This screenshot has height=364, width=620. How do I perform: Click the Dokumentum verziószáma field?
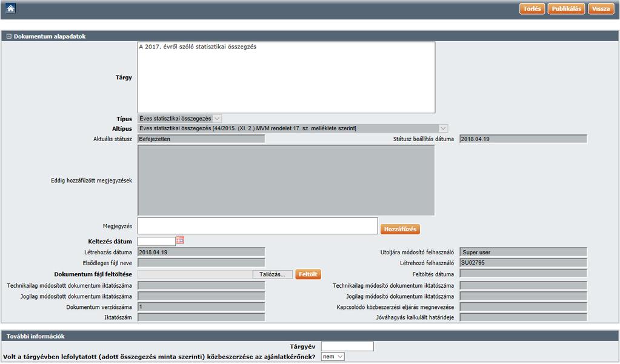[201, 307]
